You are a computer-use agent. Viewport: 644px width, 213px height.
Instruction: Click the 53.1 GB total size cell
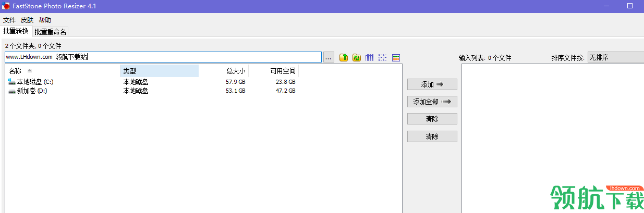click(235, 91)
